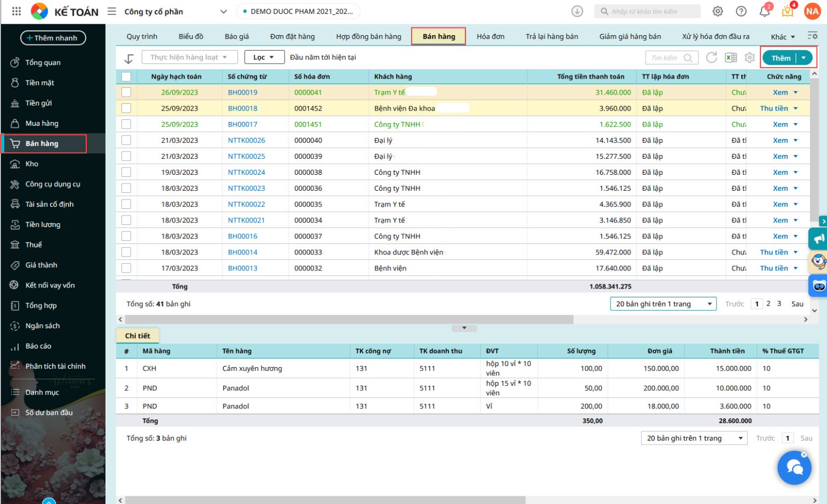Image resolution: width=827 pixels, height=504 pixels.
Task: Expand the action arrow for row BH00019
Action: pos(795,92)
